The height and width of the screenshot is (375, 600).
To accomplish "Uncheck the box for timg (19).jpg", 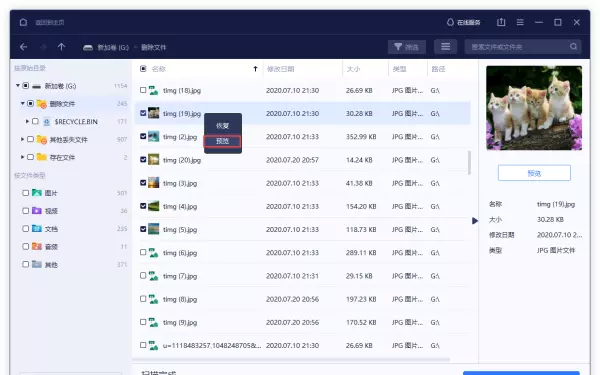I will coord(143,113).
